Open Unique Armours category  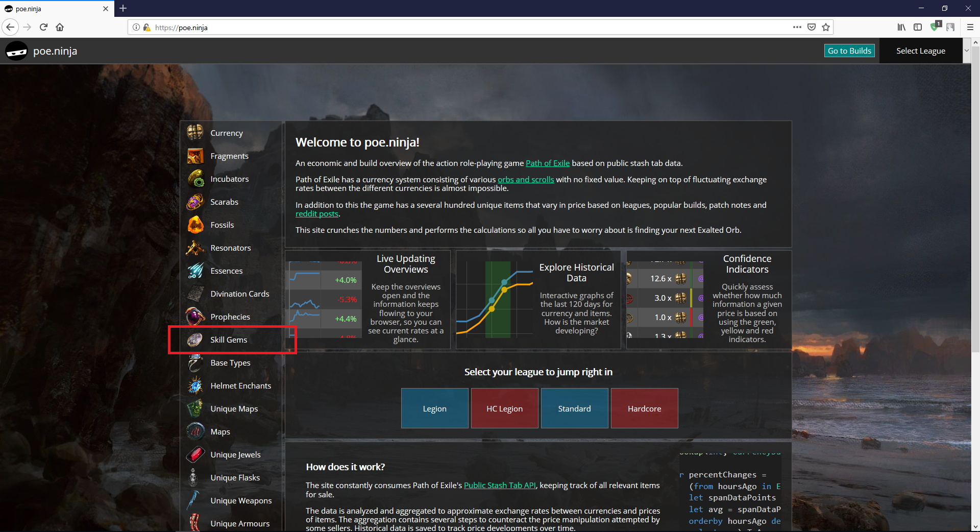[240, 523]
